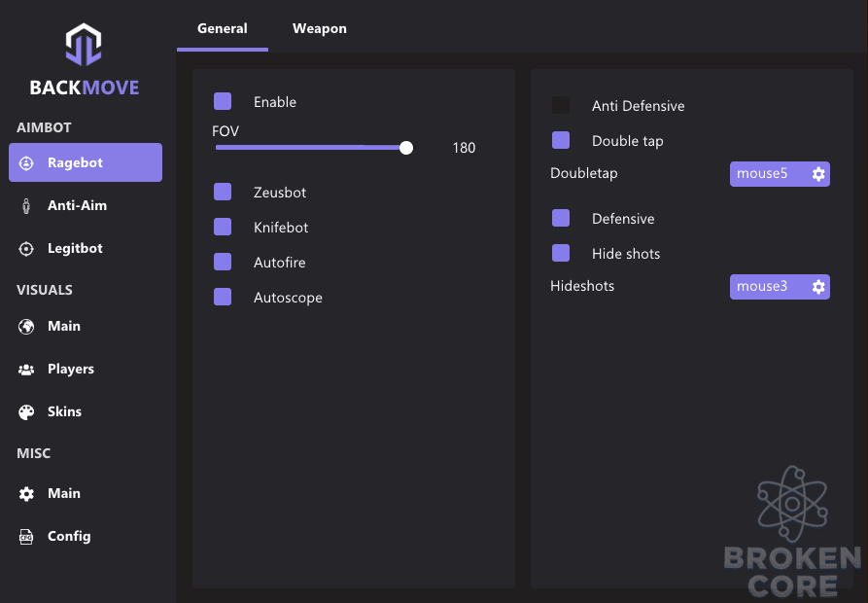Turn off the Autofire checkbox
Viewport: 868px width, 603px height.
click(223, 262)
